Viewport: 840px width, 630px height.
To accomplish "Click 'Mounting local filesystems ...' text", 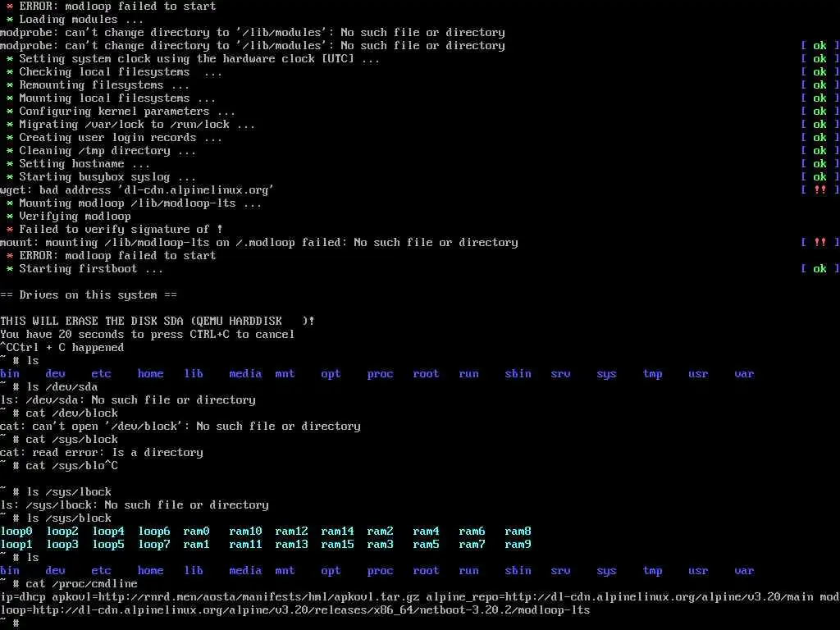I will click(111, 98).
